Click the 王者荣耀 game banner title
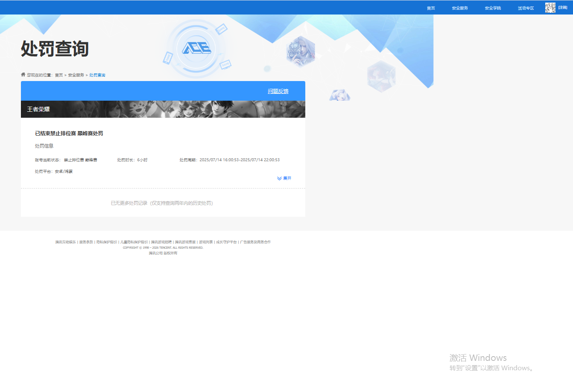The width and height of the screenshot is (573, 392). pyautogui.click(x=38, y=109)
